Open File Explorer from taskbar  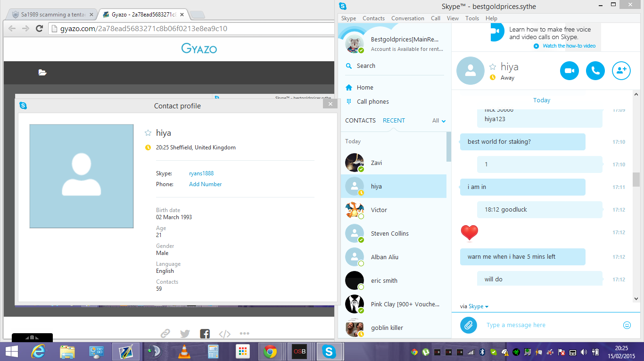pyautogui.click(x=67, y=352)
